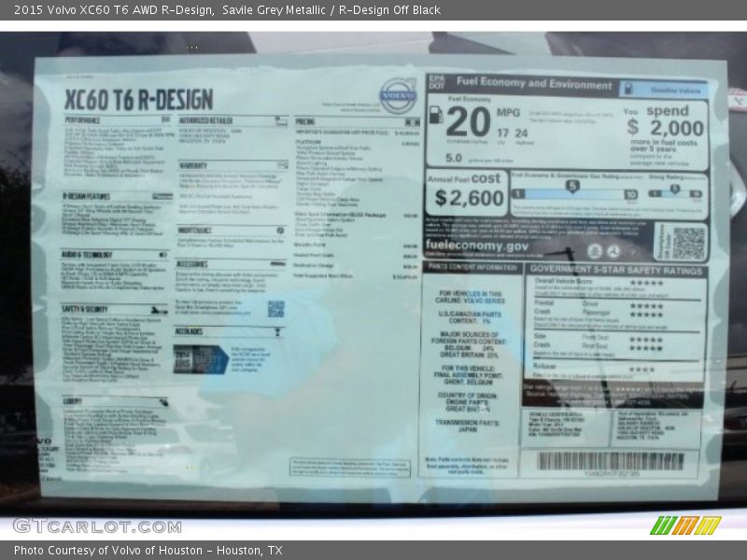Click the 'R-DESIGN FEATURES' section heading
Screen dimensions: 747x560
click(86, 196)
